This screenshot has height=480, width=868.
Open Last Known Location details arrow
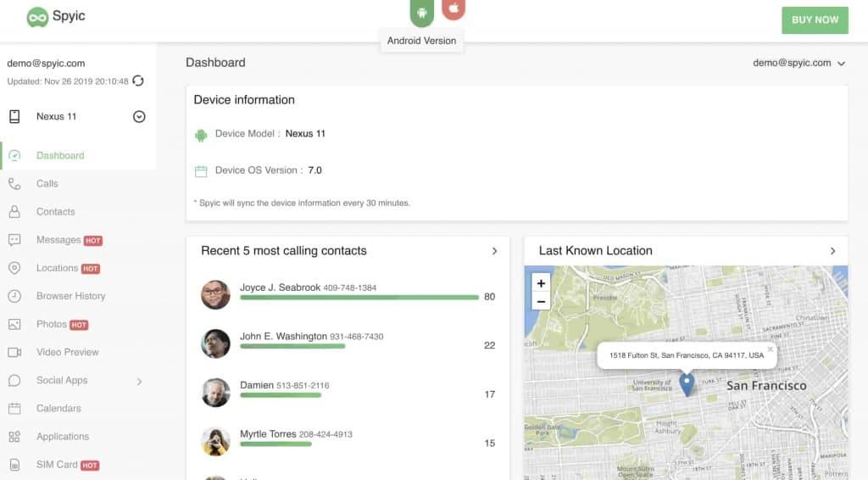pyautogui.click(x=832, y=251)
